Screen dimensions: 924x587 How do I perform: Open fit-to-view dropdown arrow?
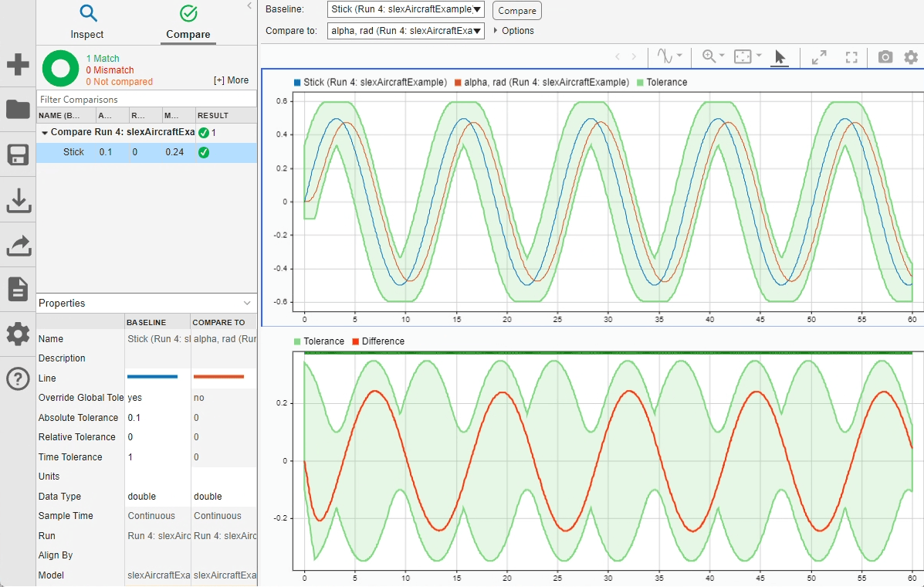(x=759, y=56)
